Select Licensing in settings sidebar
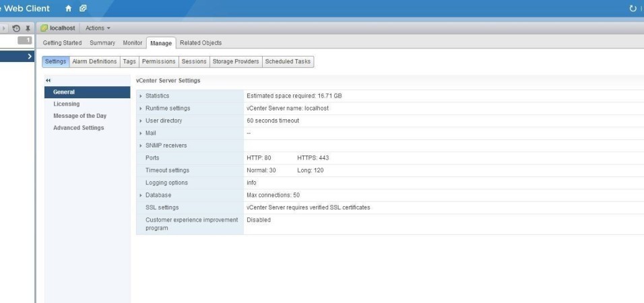Screen dimensions: 644x303 pyautogui.click(x=67, y=104)
